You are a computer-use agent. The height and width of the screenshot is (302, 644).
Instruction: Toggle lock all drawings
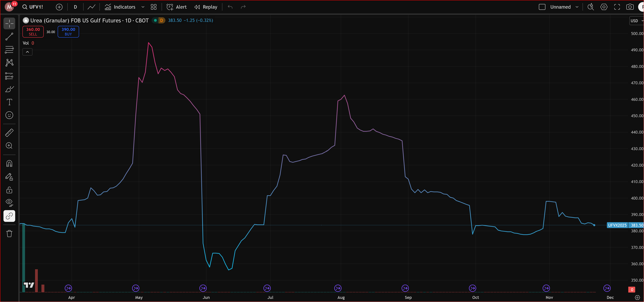coord(9,190)
